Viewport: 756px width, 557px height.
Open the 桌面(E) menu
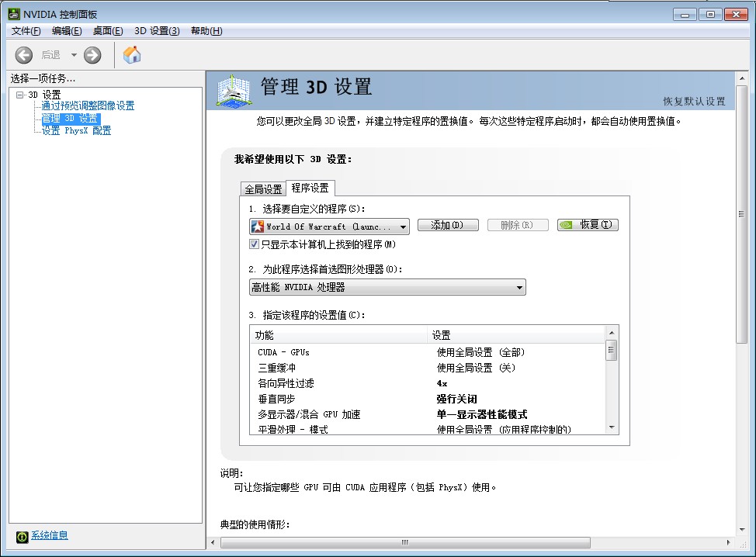pos(108,31)
